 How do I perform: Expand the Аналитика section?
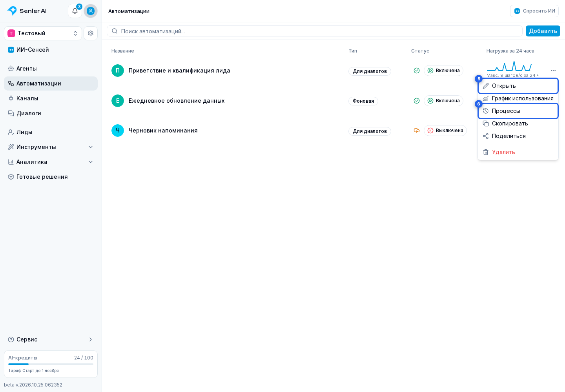(x=51, y=162)
